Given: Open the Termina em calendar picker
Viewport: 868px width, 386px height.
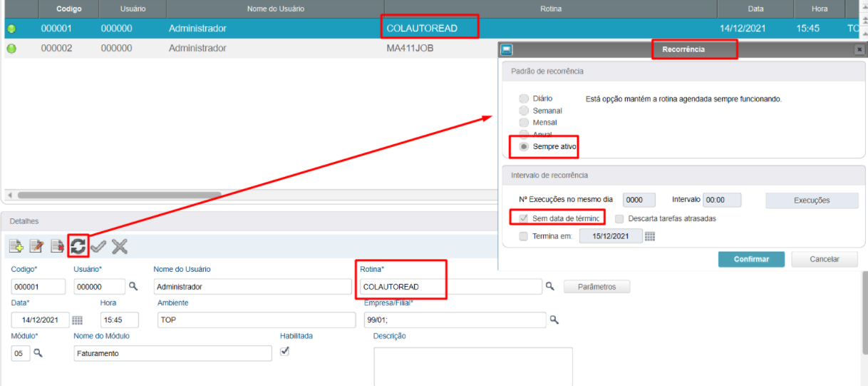Looking at the screenshot, I should [x=649, y=236].
